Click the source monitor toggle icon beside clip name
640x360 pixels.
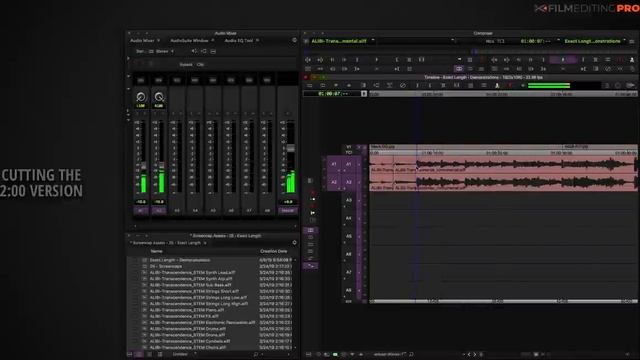tap(306, 41)
